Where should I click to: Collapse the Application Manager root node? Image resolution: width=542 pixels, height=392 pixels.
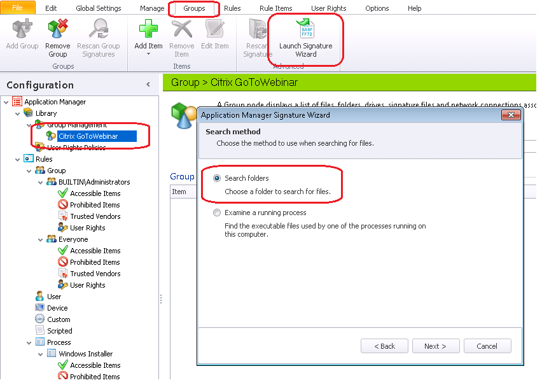(x=6, y=102)
